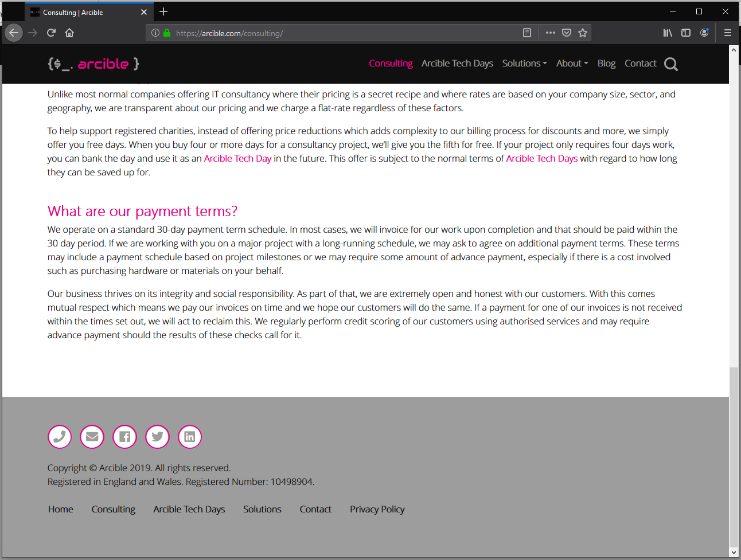The image size is (741, 560).
Task: Click the Arcible logo in the header
Action: point(93,64)
